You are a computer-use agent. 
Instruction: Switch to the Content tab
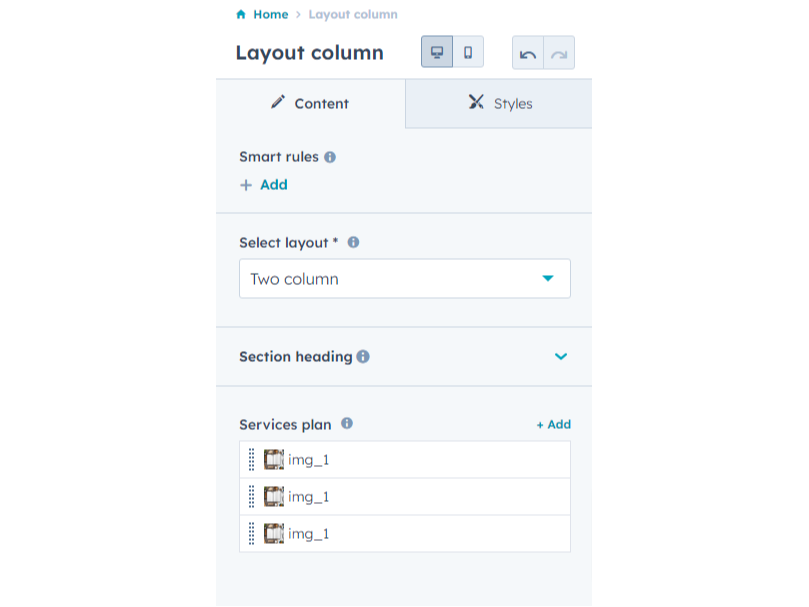[x=310, y=102]
